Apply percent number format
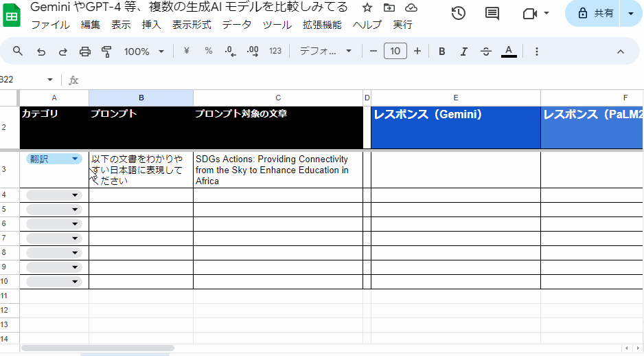The image size is (644, 356). pos(209,51)
